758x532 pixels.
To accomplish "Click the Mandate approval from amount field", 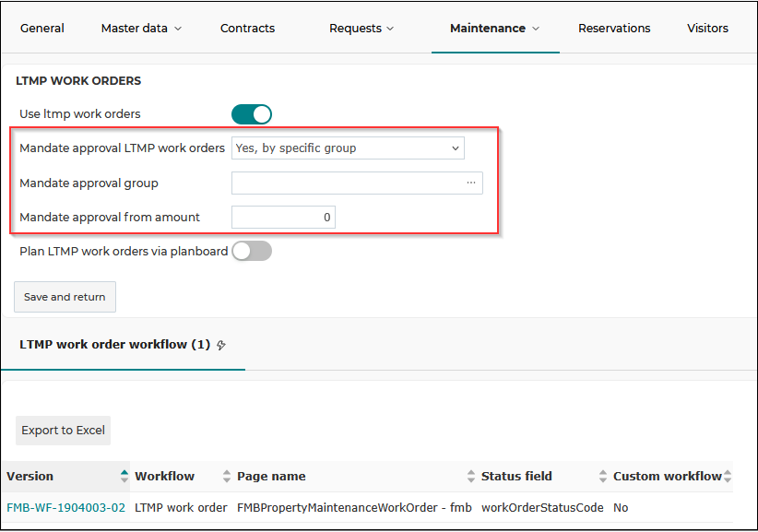I will [283, 217].
